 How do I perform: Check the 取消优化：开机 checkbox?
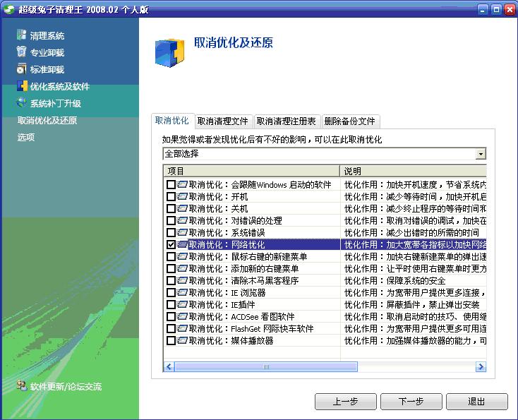(171, 197)
